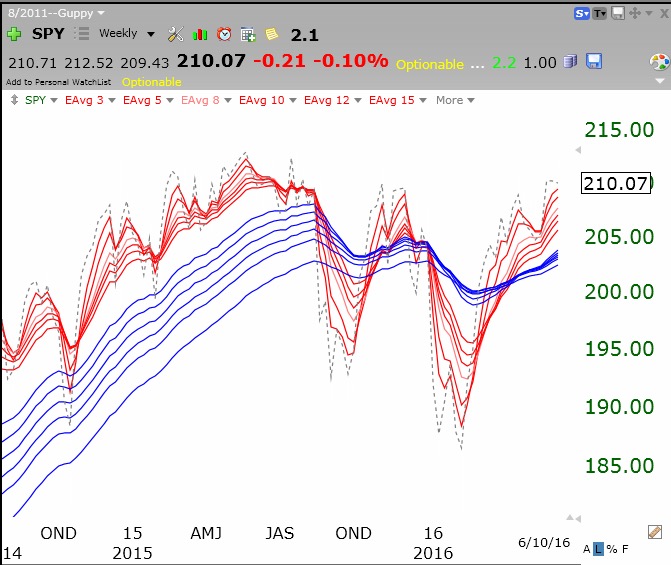Image resolution: width=671 pixels, height=565 pixels.
Task: Click the last price 210.07 in header
Action: point(211,61)
